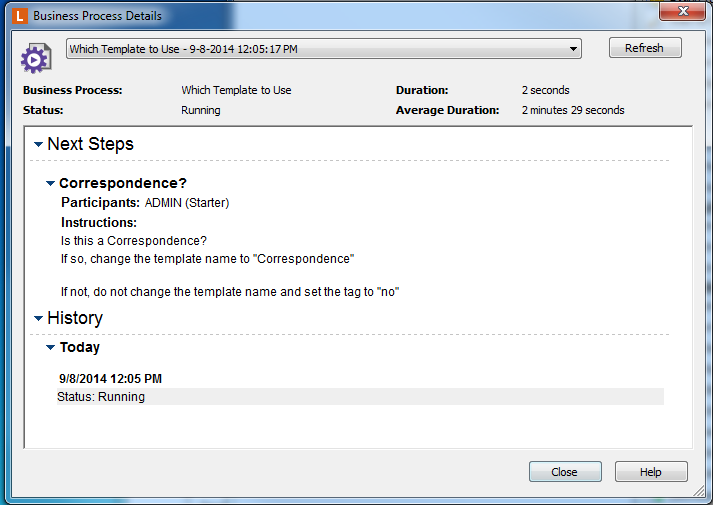The width and height of the screenshot is (713, 505).
Task: Select the Status: Running history row
Action: [360, 397]
